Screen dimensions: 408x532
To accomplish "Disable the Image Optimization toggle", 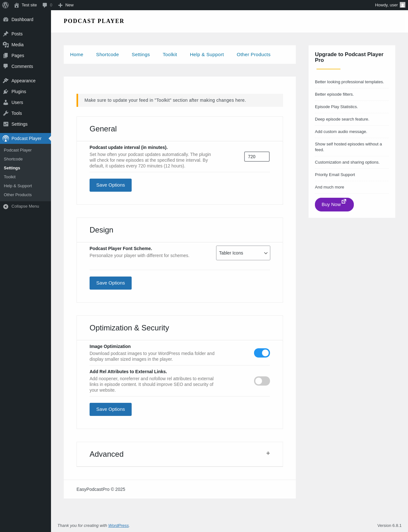I will coord(262,353).
